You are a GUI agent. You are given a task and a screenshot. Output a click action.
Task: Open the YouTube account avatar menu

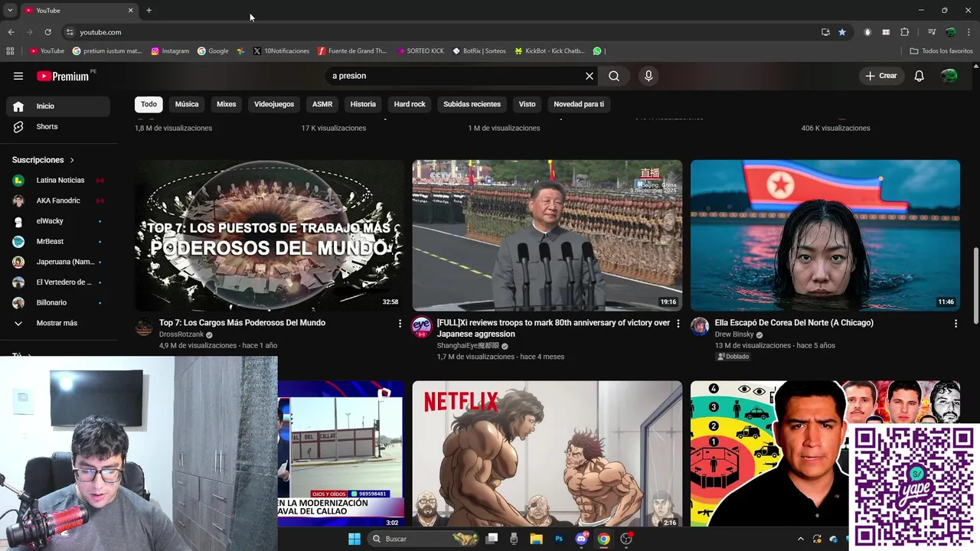point(949,76)
